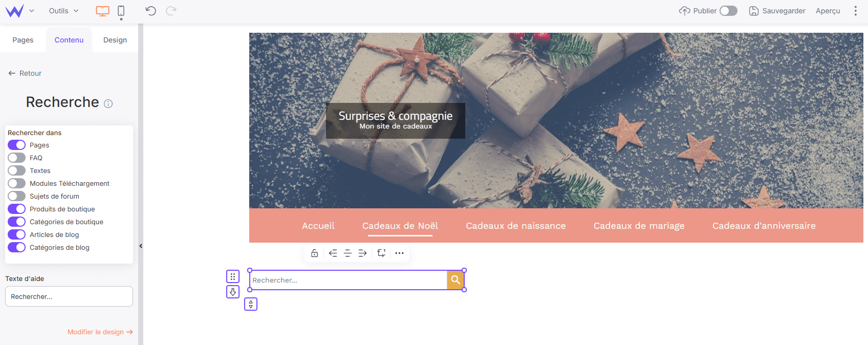Image resolution: width=868 pixels, height=345 pixels.
Task: Open the three-dot more options menu
Action: [x=855, y=11]
